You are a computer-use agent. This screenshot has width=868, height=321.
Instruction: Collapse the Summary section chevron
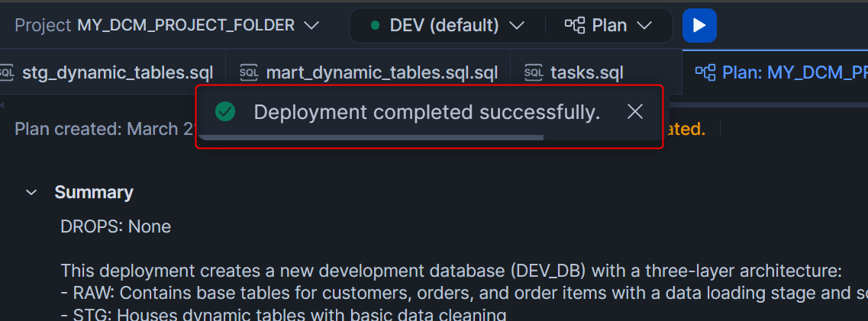click(x=31, y=192)
